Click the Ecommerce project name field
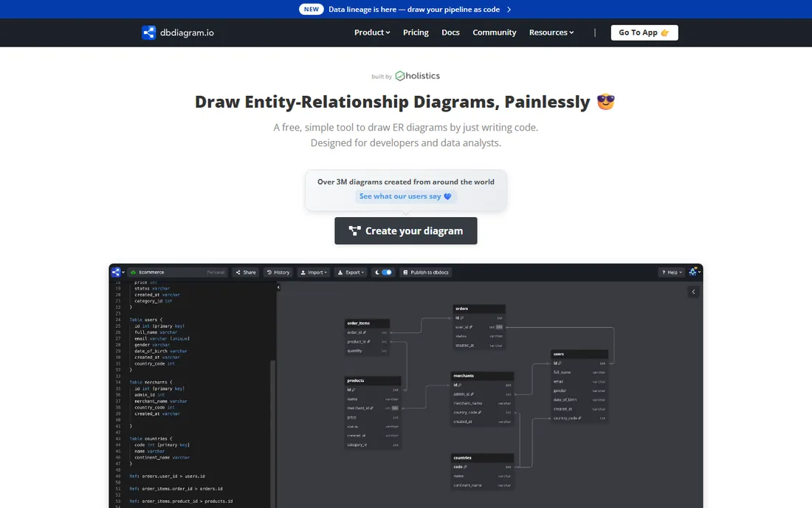 [177, 272]
